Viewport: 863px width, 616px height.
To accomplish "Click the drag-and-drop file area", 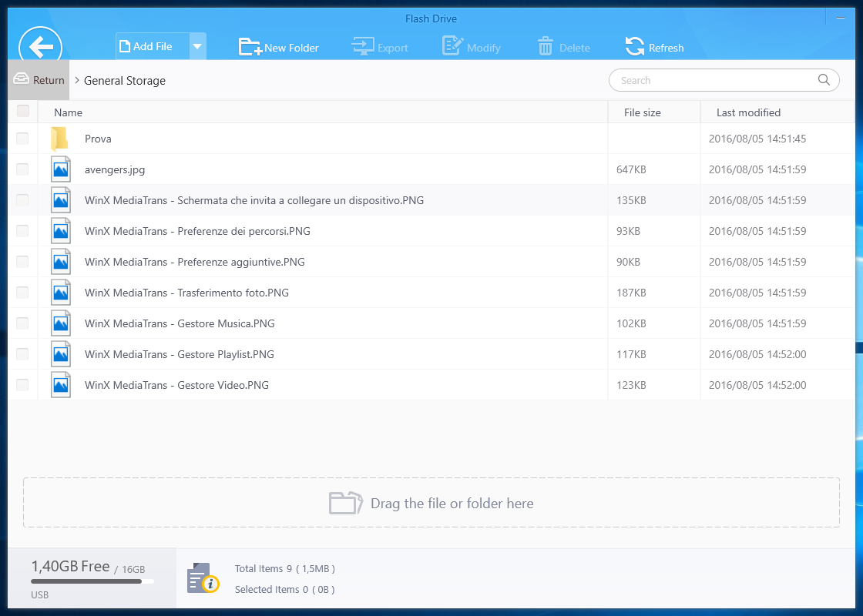I will [x=431, y=503].
